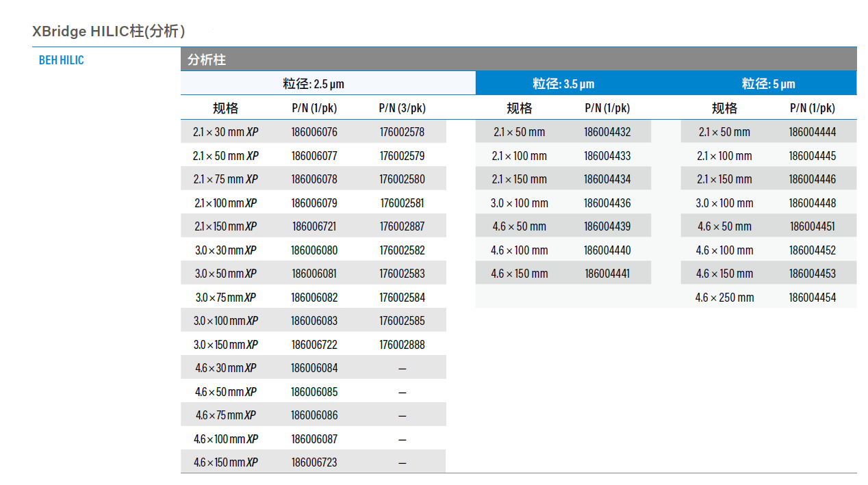Screen dimensions: 868x485
Task: Select part number 176002888
Action: (402, 345)
